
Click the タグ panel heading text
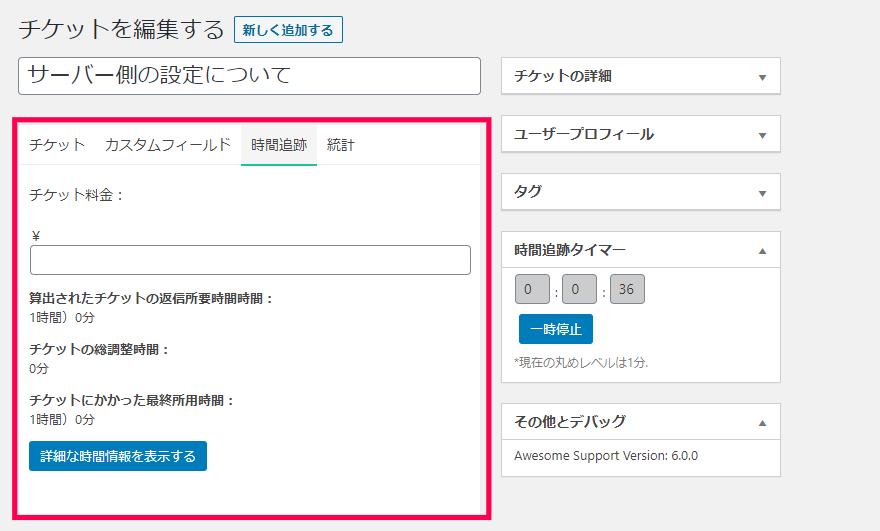tap(528, 192)
